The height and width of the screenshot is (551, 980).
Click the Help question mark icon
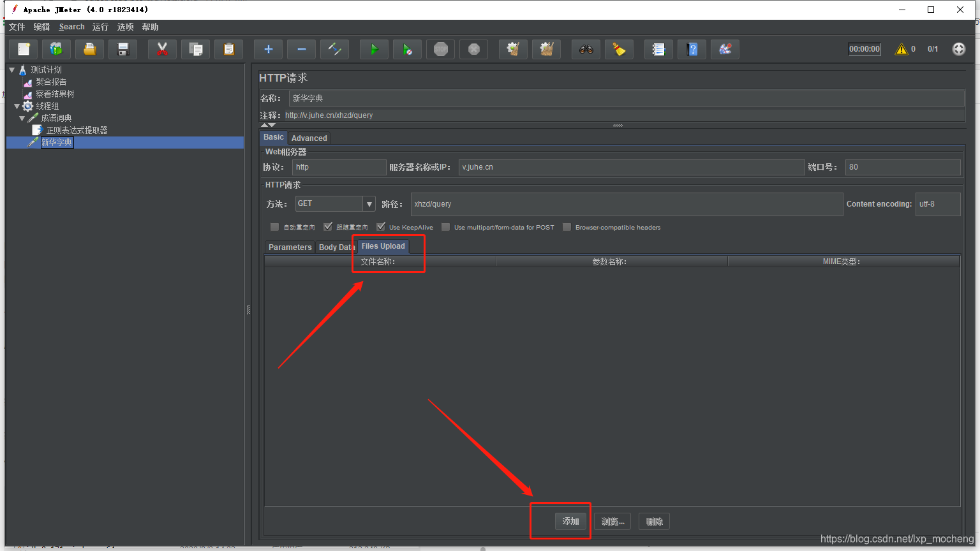[x=692, y=49]
